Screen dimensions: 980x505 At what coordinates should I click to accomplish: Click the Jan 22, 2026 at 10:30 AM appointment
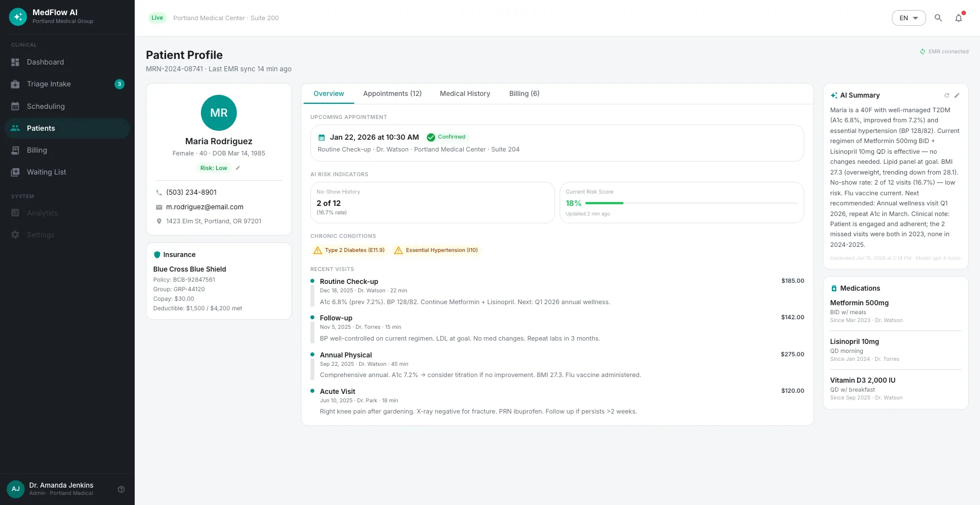(x=374, y=137)
